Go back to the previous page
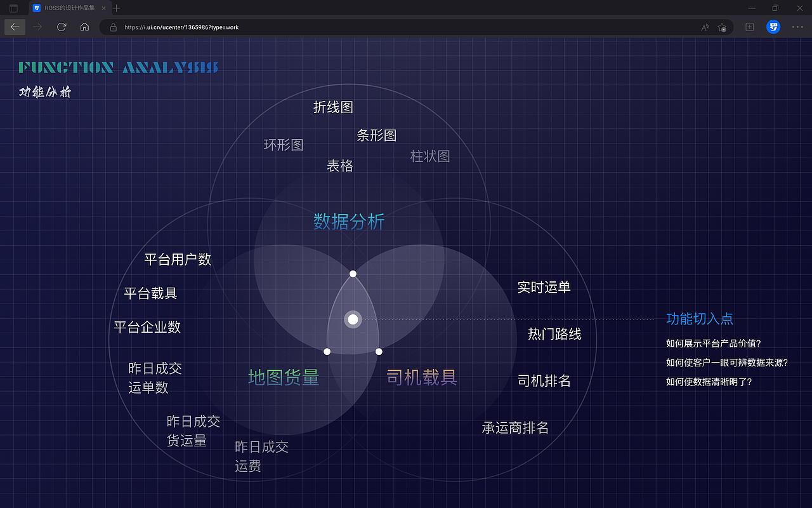The image size is (812, 508). click(x=15, y=27)
